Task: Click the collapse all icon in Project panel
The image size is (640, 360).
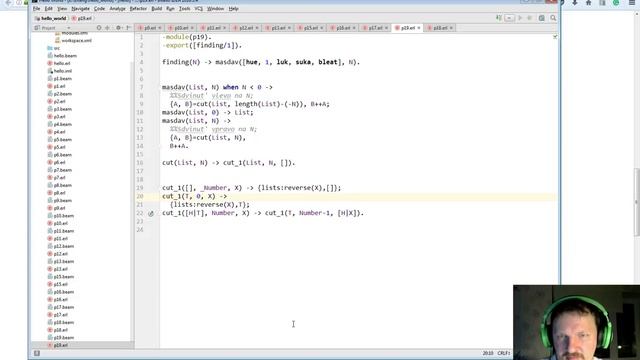Action: [x=108, y=28]
